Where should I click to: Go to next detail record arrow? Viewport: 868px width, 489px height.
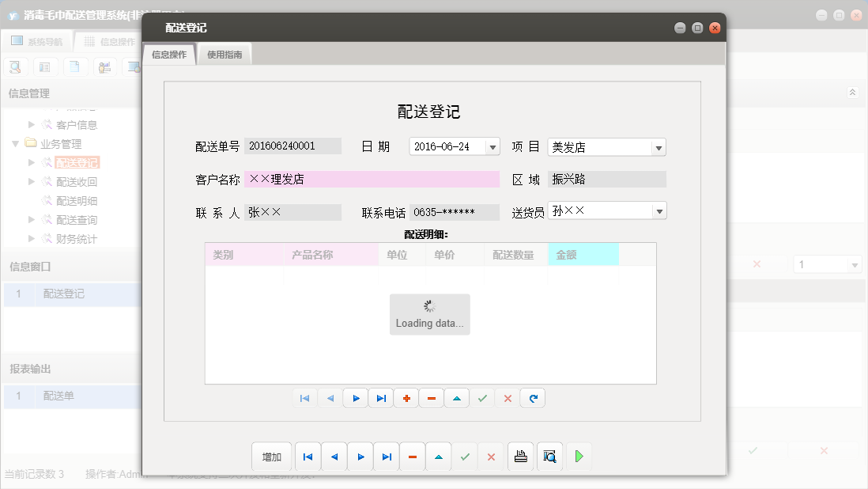(355, 398)
